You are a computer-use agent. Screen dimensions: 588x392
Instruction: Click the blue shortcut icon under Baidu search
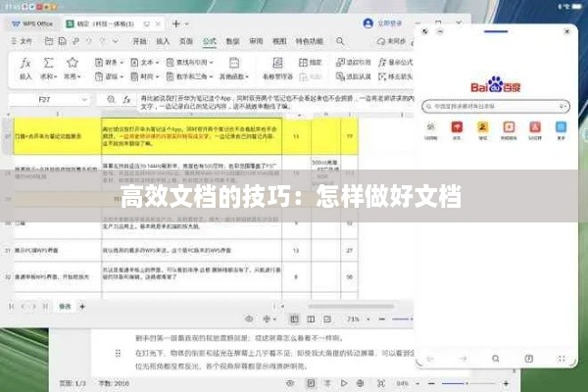coord(561,127)
